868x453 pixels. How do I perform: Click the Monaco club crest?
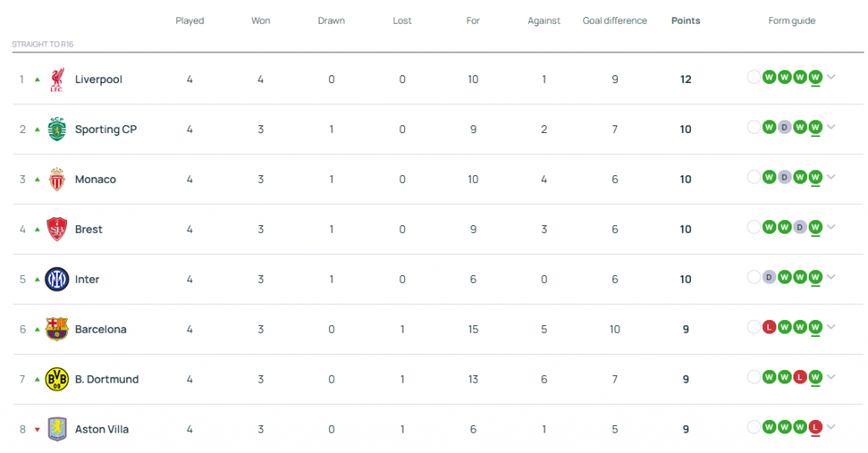(57, 180)
